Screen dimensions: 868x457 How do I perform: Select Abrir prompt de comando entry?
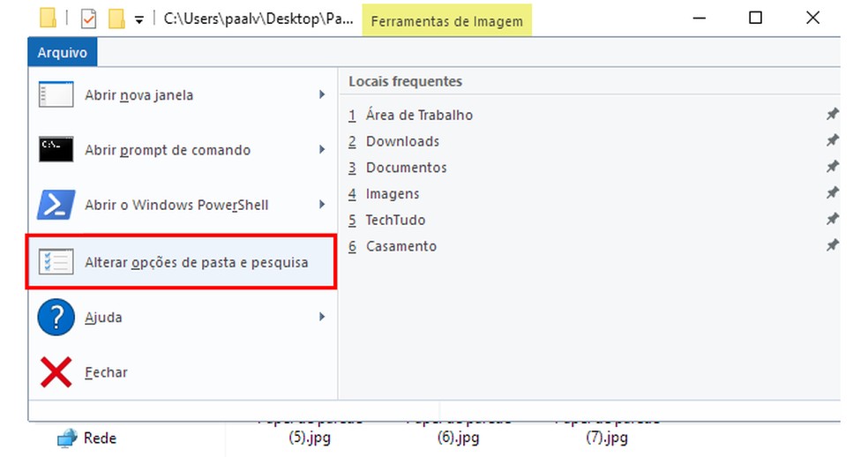(x=183, y=150)
